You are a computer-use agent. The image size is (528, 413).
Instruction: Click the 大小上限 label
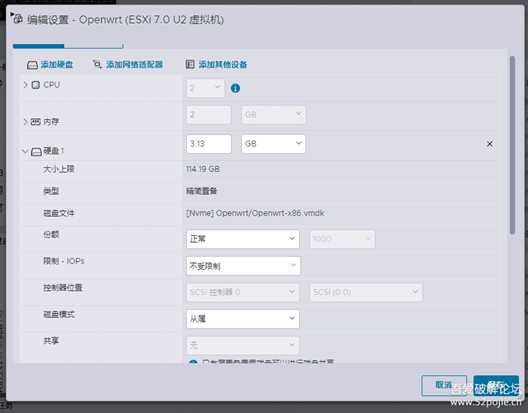click(59, 169)
